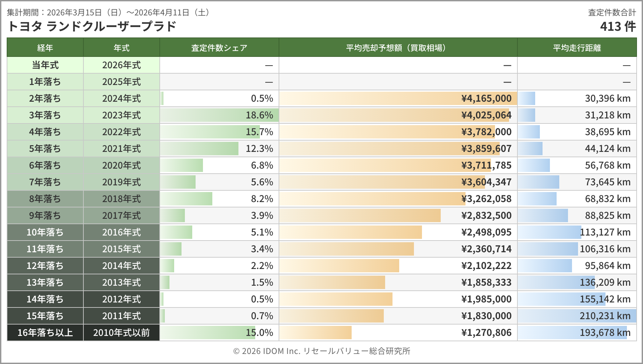The width and height of the screenshot is (643, 364).
Task: Click the 18.6% share bar
Action: coord(219,115)
